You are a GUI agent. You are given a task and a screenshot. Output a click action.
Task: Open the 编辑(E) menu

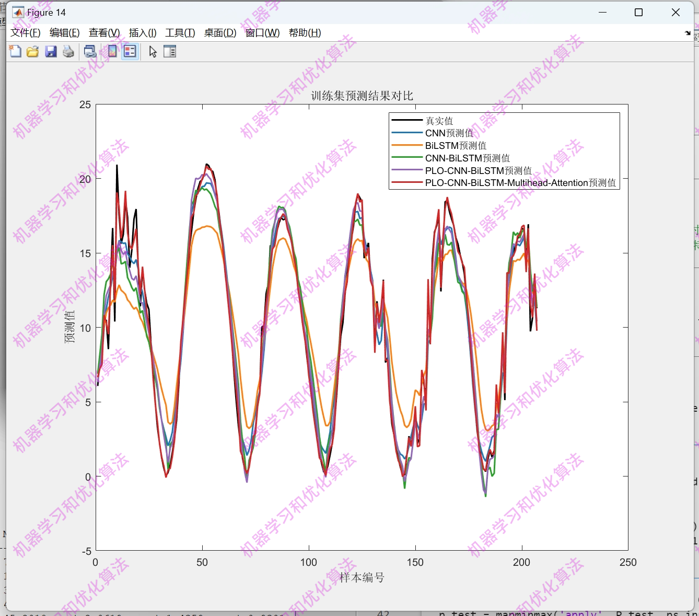(x=65, y=33)
